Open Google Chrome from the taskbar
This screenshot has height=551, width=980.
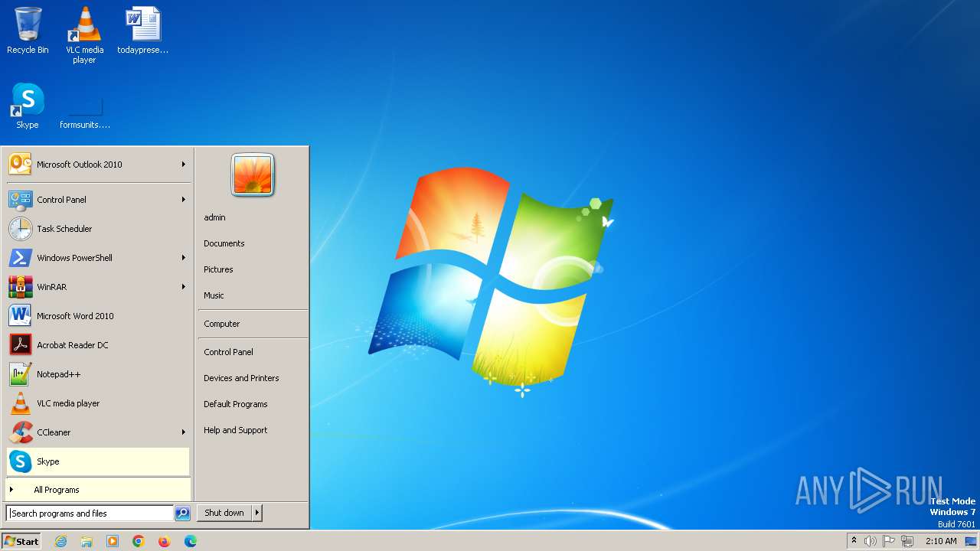tap(139, 541)
